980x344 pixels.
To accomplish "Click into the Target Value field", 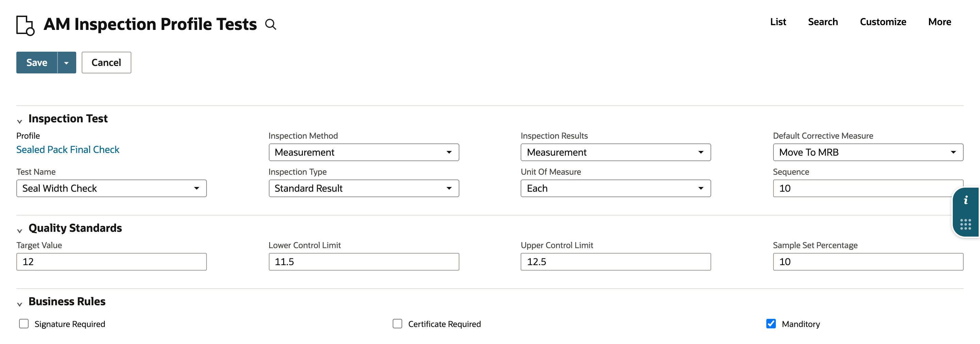I will 112,261.
